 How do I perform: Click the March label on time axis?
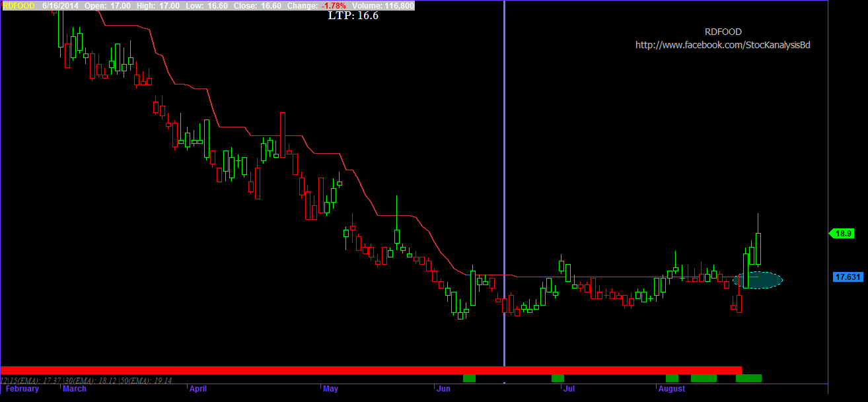(x=75, y=389)
